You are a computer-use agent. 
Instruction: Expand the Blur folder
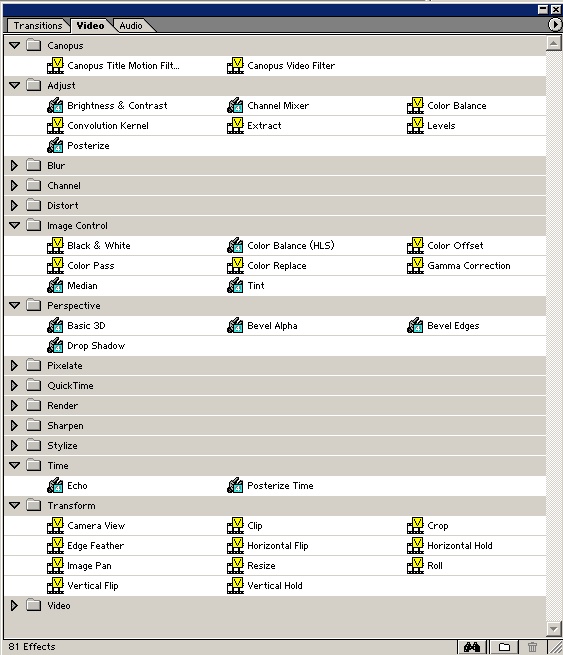point(14,165)
